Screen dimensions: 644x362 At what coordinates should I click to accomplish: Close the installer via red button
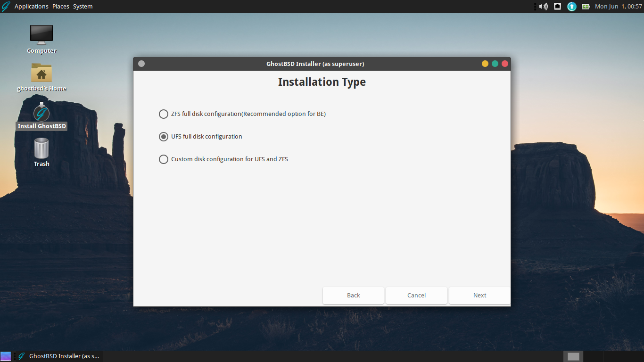[x=505, y=64]
